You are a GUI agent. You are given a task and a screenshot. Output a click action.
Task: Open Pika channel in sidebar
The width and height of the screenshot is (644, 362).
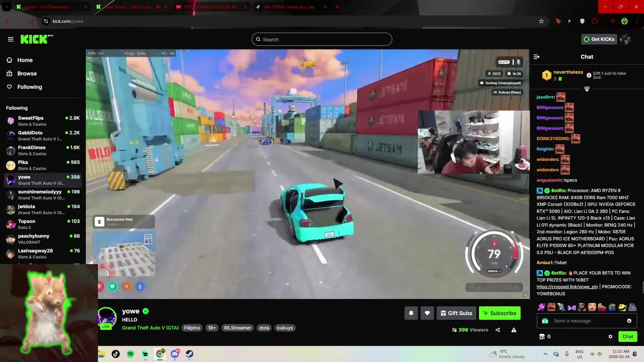tap(43, 165)
